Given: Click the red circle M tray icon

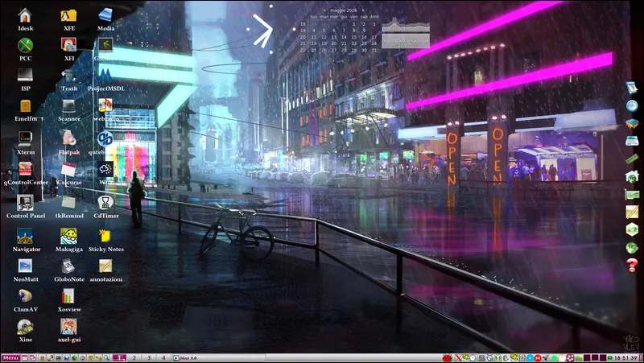Looking at the screenshot, I should pos(538,358).
